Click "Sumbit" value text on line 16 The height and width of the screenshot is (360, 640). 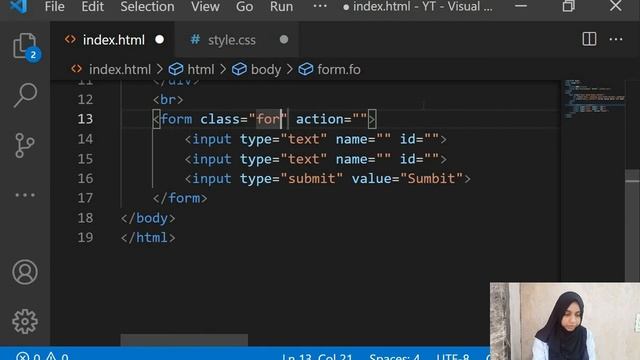pyautogui.click(x=431, y=178)
